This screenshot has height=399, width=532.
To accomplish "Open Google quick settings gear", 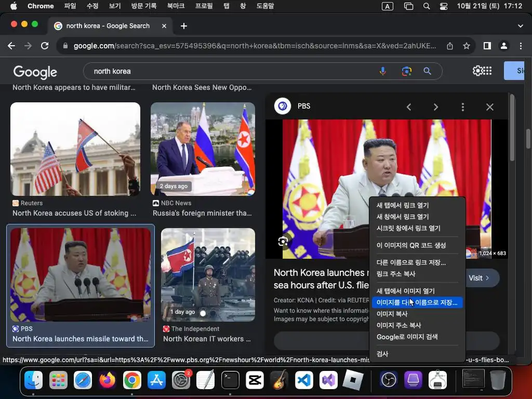I will point(477,71).
